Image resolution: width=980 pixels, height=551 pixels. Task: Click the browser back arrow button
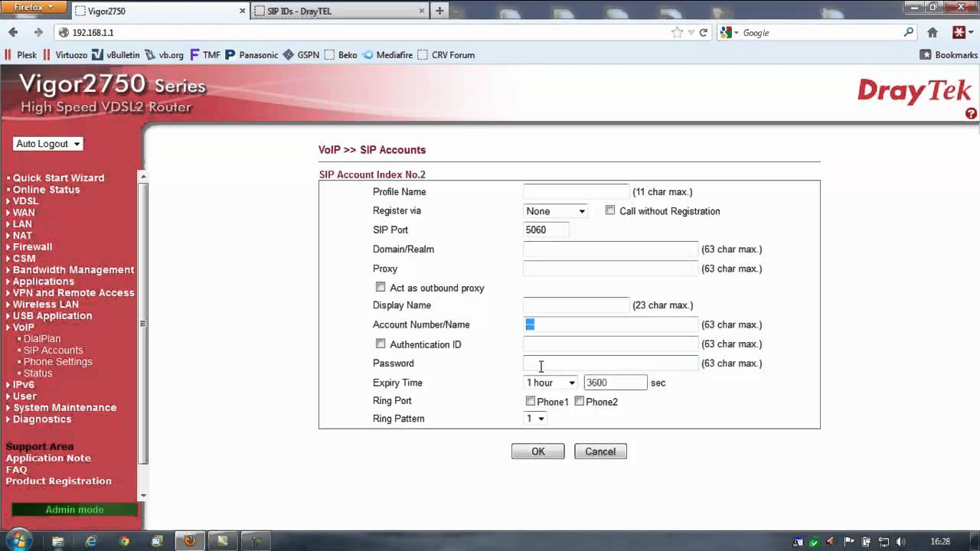coord(13,32)
